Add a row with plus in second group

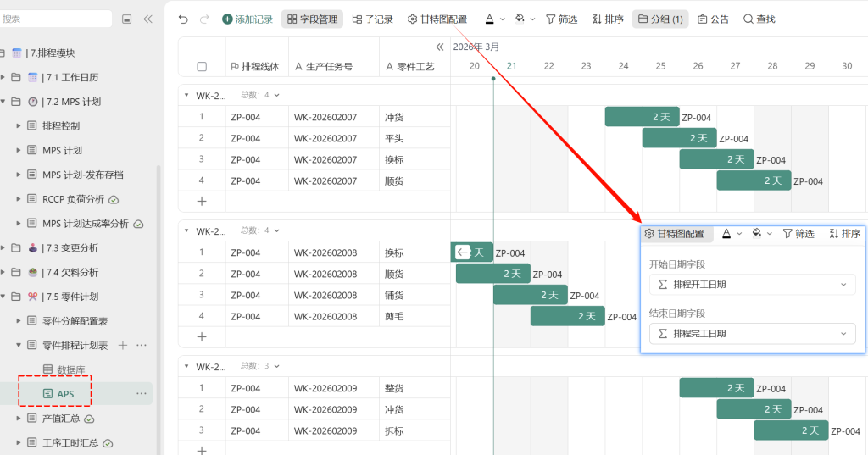[x=202, y=337]
